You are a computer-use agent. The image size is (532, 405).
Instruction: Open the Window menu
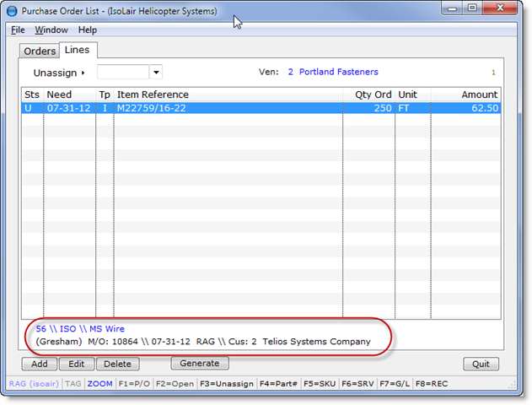click(x=51, y=30)
